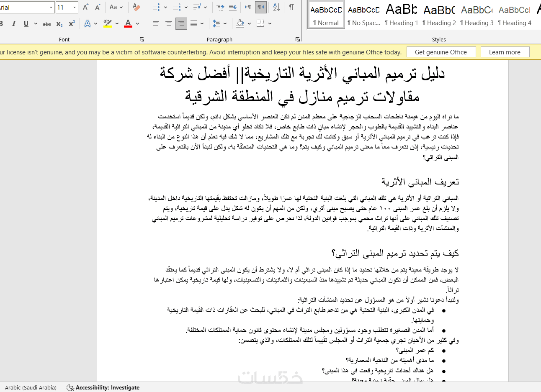Screen dimensions: 541x392
Task: Apply the Heading 2 style
Action: 439,16
